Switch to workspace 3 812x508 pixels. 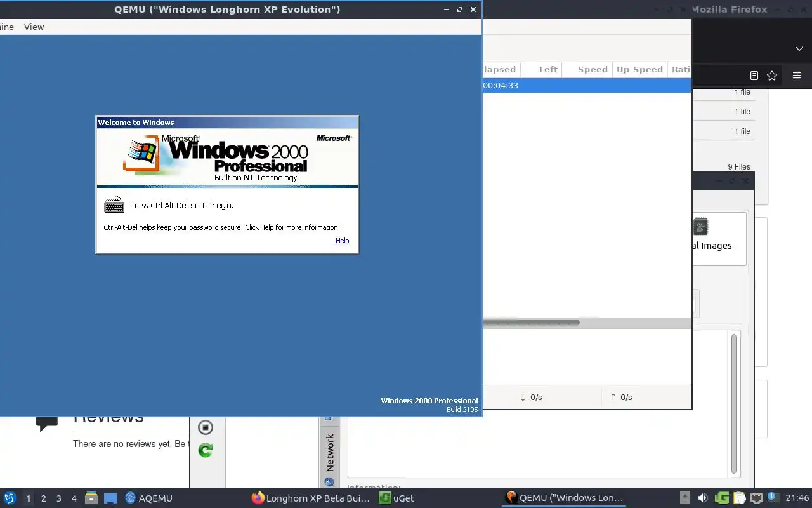(x=58, y=498)
